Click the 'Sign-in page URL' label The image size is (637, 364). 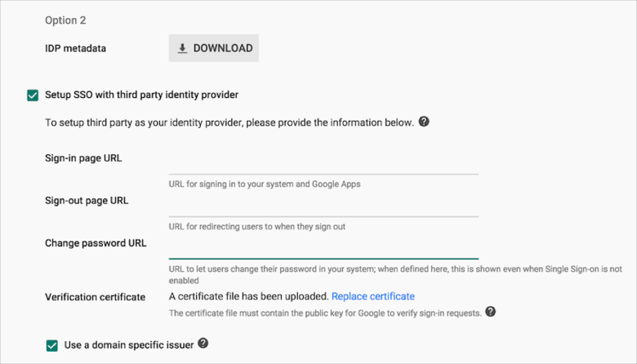[x=83, y=158]
